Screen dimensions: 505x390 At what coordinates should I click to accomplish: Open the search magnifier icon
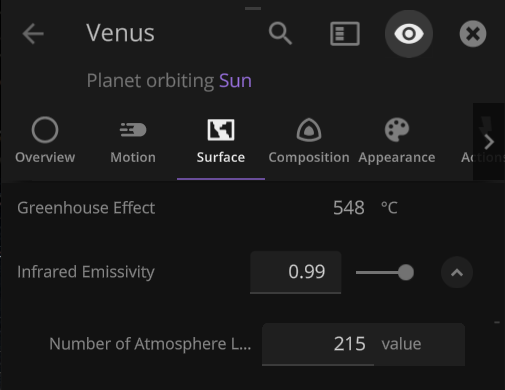pyautogui.click(x=280, y=33)
